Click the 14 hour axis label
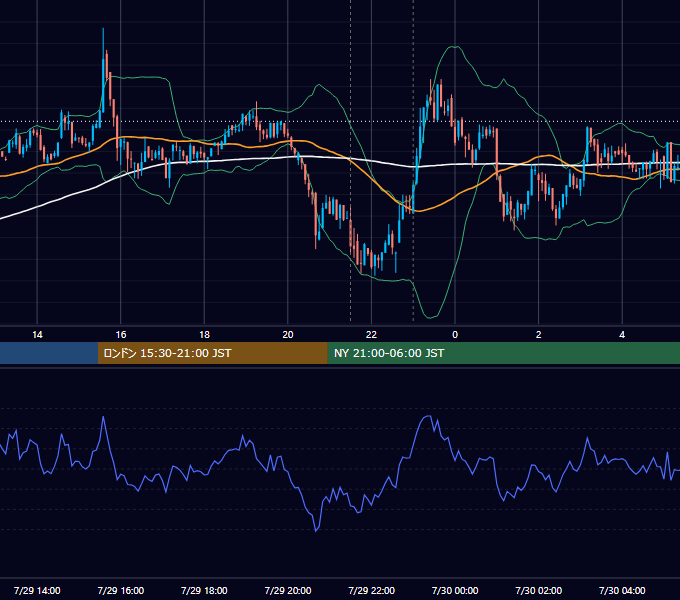 (x=37, y=335)
